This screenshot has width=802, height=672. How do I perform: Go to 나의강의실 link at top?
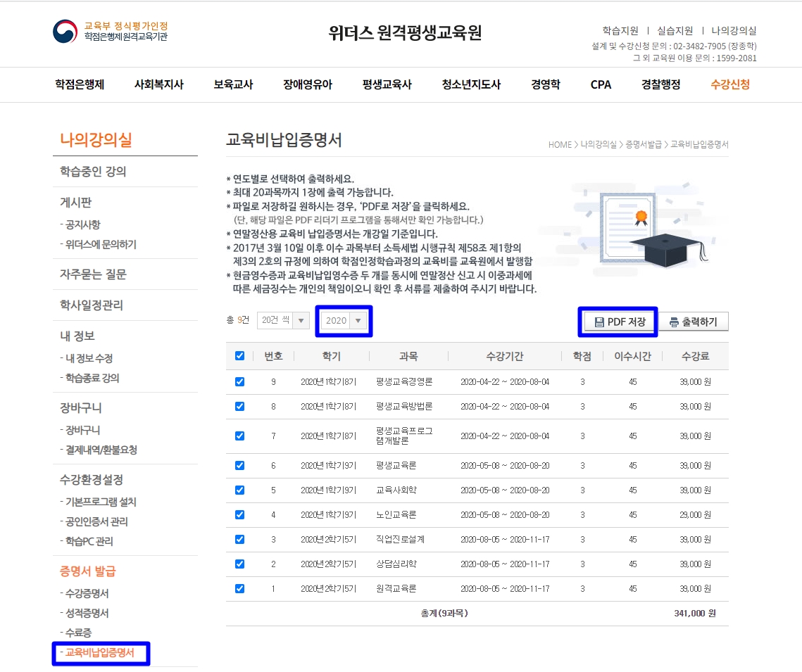pos(734,31)
